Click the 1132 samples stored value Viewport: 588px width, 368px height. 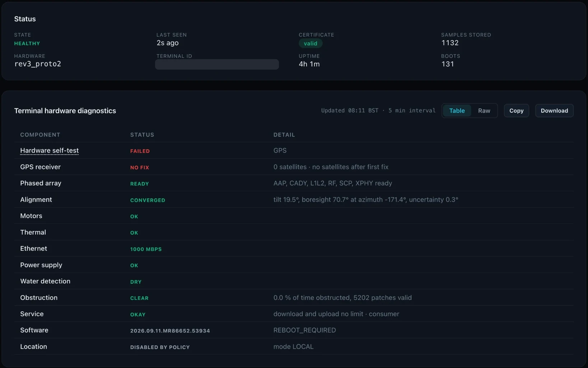click(450, 43)
